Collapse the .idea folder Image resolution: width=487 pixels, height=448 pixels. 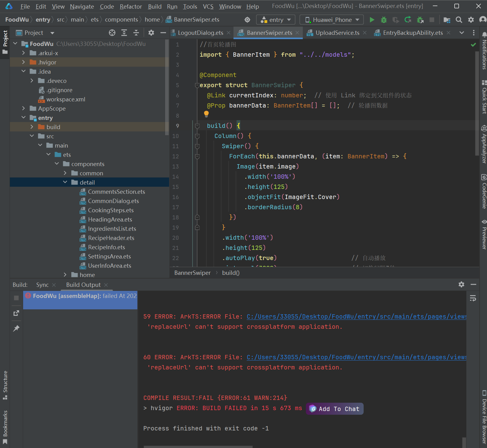[23, 71]
